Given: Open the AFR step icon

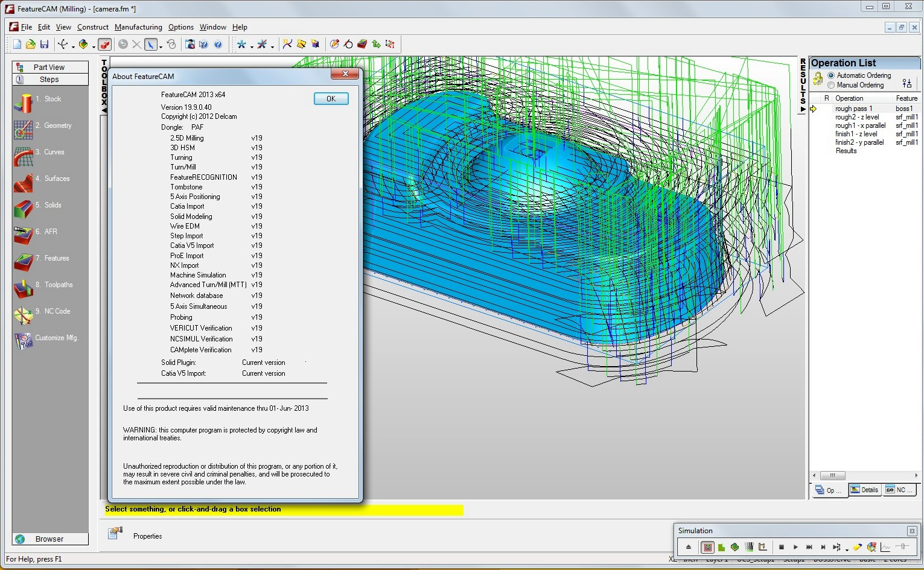Looking at the screenshot, I should 23,235.
